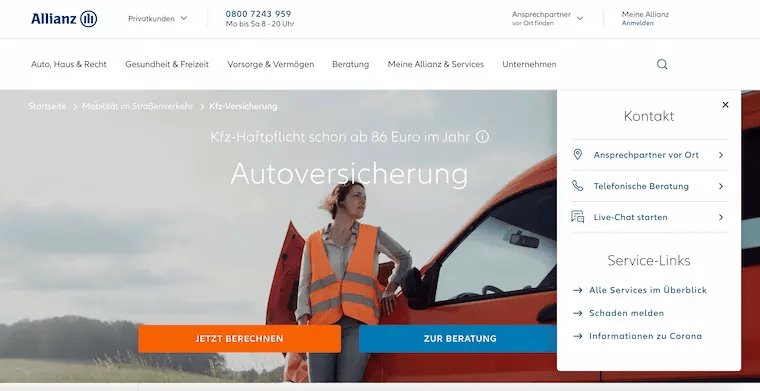Click the location pin icon
The height and width of the screenshot is (391, 760).
tap(577, 155)
